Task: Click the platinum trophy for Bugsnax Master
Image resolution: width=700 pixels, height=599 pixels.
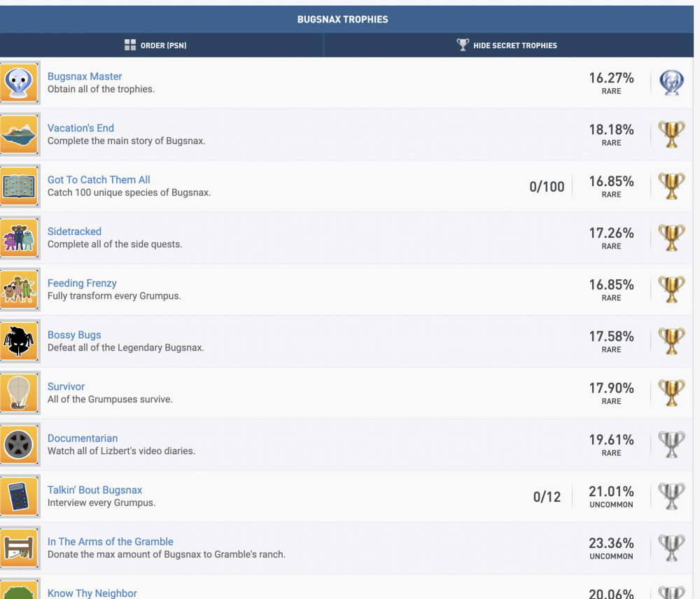Action: 671,83
